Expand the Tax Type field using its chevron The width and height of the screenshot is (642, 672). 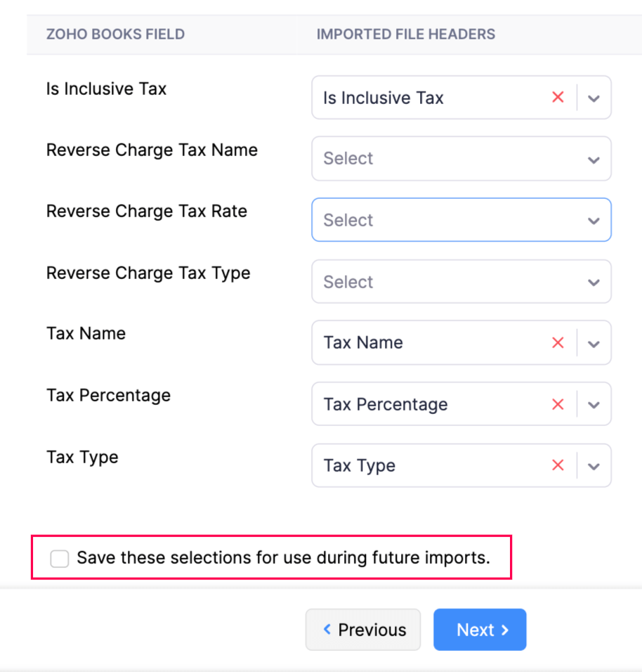pyautogui.click(x=594, y=465)
